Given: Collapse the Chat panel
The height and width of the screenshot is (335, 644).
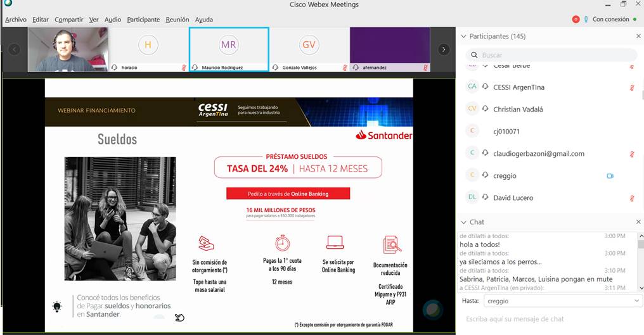Looking at the screenshot, I should click(464, 222).
